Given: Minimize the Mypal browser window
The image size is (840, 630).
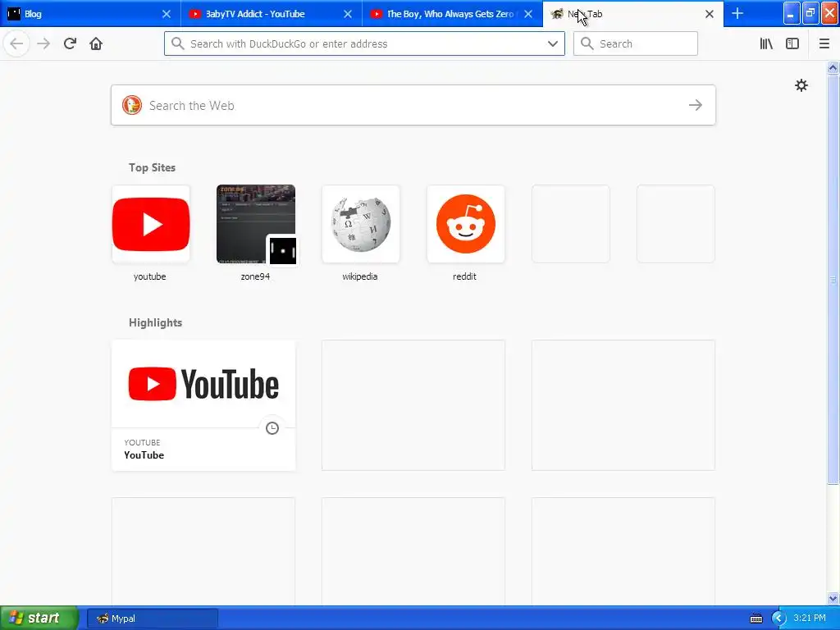Looking at the screenshot, I should (x=791, y=14).
